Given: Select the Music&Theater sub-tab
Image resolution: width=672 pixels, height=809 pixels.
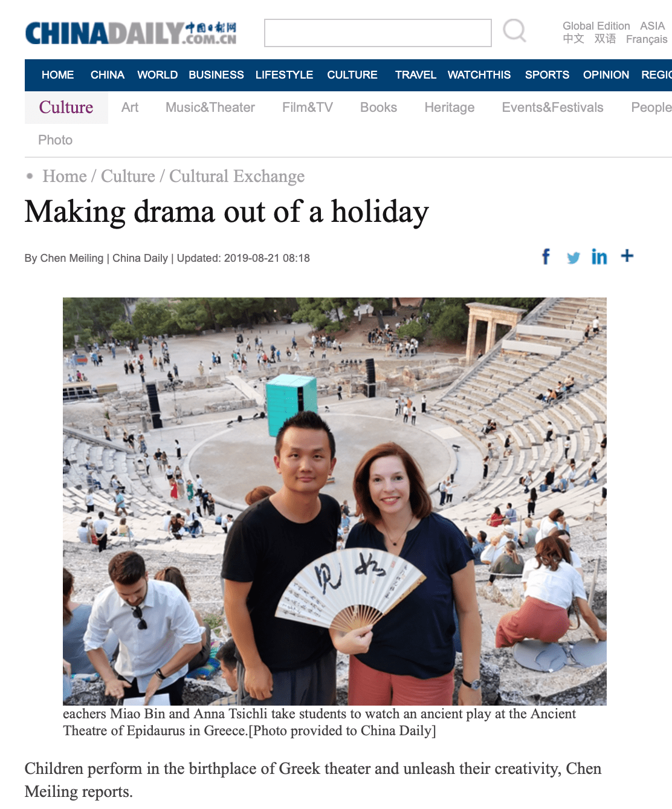Looking at the screenshot, I should point(210,108).
